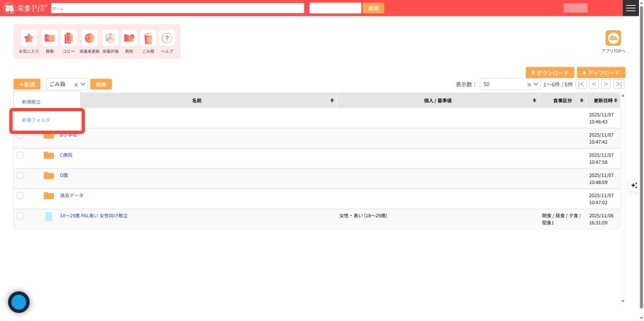Click the 削除 icon in the toolbar
Viewport: 644px width, 321px height.
coord(129,38)
